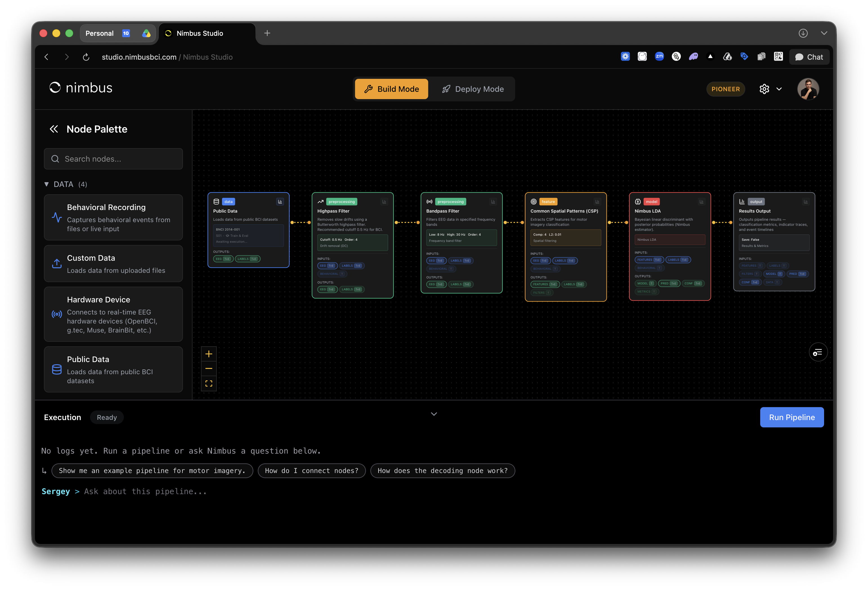The width and height of the screenshot is (868, 589).
Task: Open the copy documents browser extension
Action: (761, 56)
